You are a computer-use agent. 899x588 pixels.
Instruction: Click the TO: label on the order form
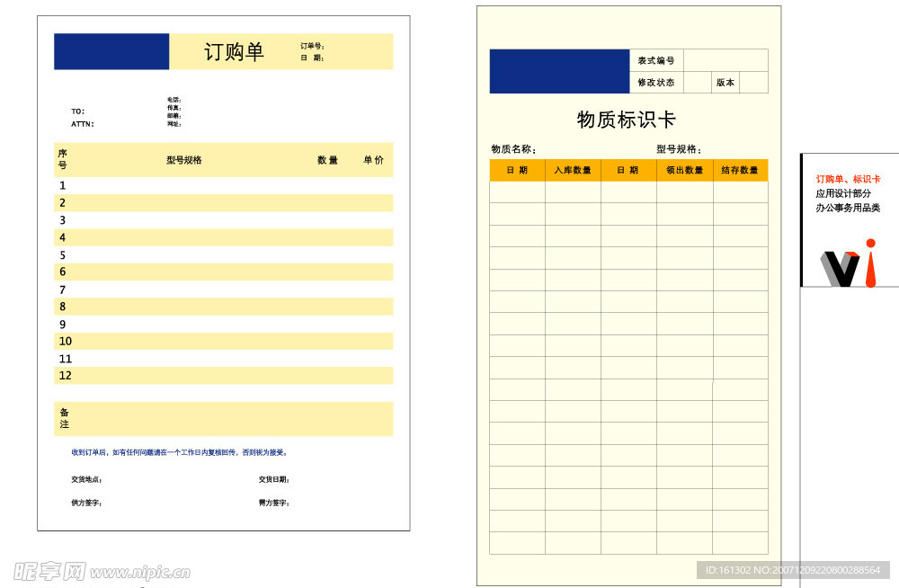pyautogui.click(x=78, y=111)
